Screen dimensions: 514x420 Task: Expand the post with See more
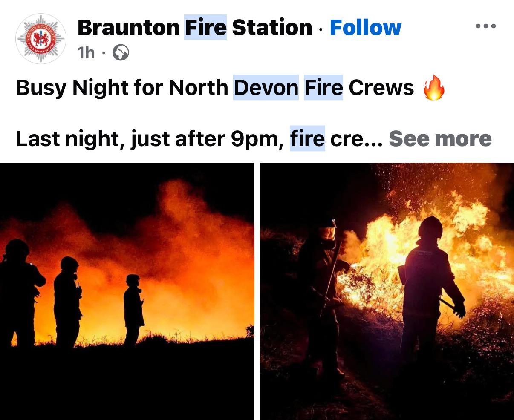[440, 139]
